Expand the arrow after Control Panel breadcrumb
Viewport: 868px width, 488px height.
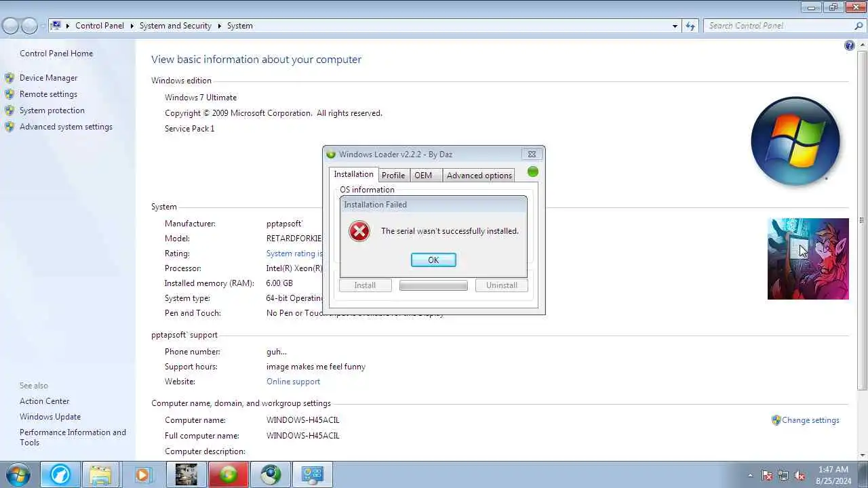pyautogui.click(x=132, y=26)
